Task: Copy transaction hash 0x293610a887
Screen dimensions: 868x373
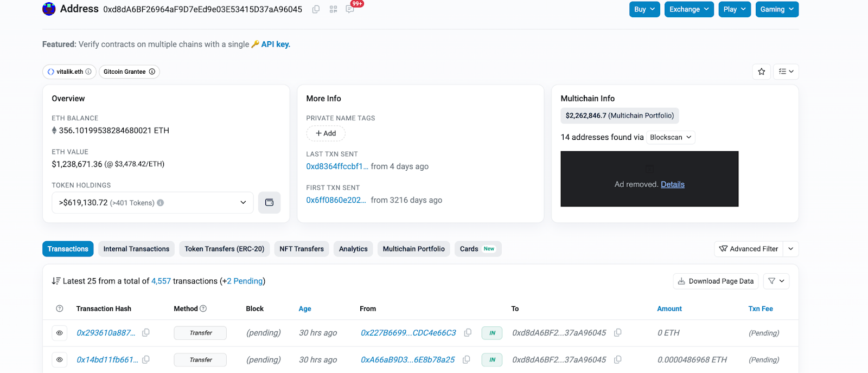Action: pos(146,333)
